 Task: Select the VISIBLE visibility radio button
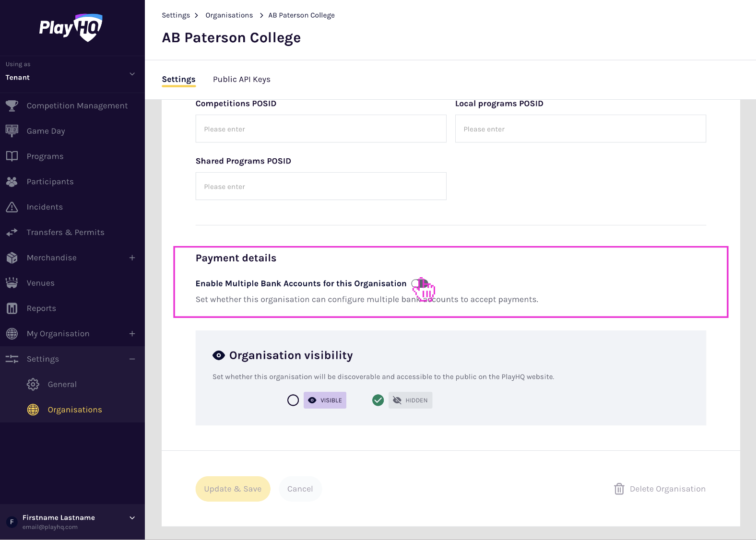293,400
